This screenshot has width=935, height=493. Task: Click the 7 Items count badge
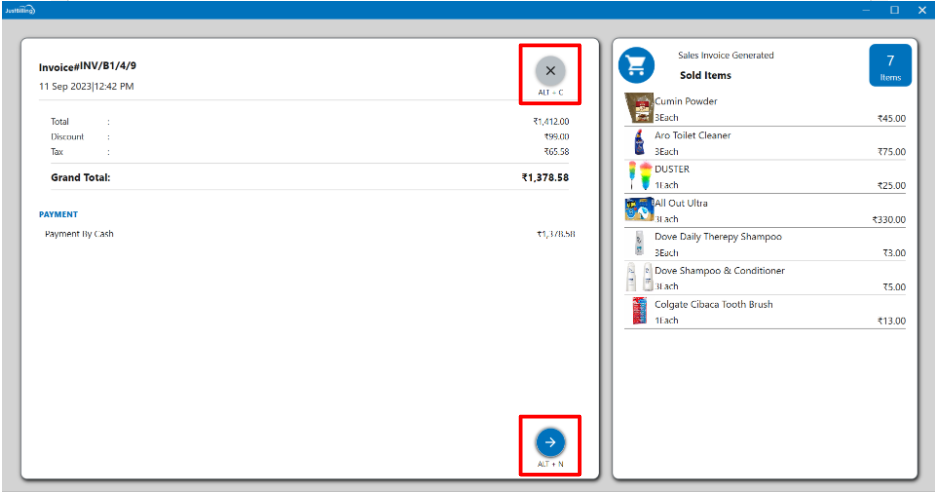[x=890, y=65]
